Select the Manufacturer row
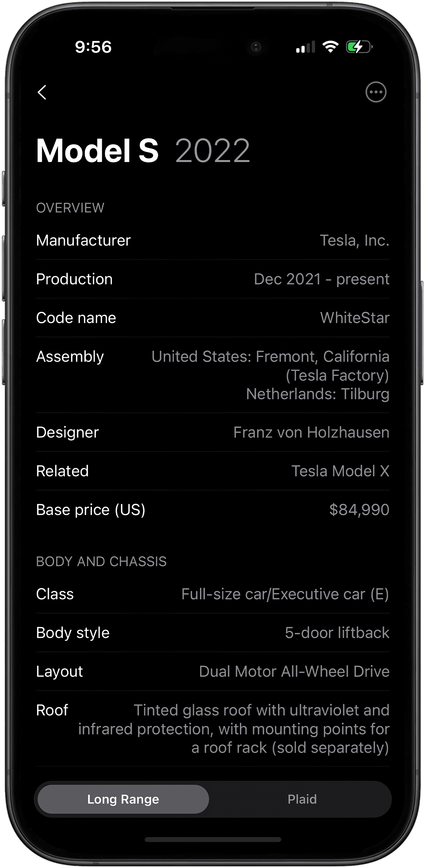 [213, 240]
